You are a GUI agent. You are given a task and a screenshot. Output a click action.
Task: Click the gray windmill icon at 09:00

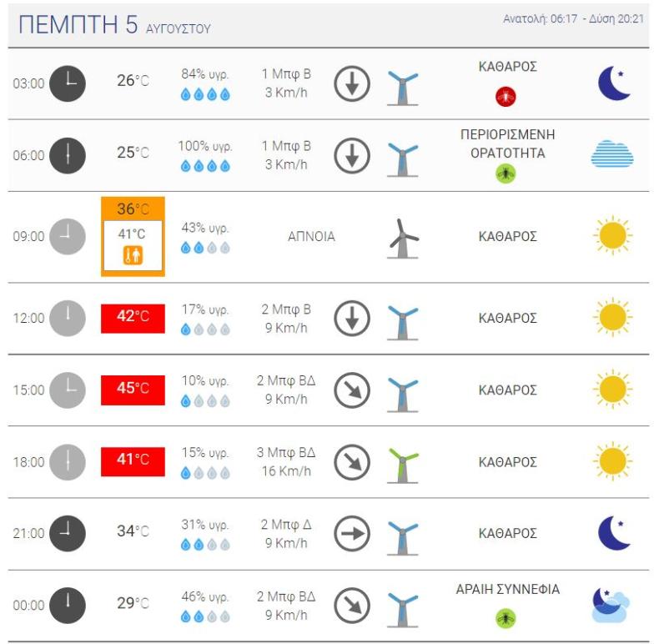403,239
